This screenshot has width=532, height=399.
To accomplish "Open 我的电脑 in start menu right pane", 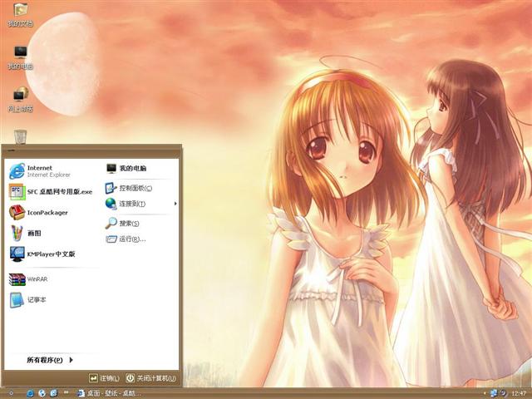I will coord(140,168).
